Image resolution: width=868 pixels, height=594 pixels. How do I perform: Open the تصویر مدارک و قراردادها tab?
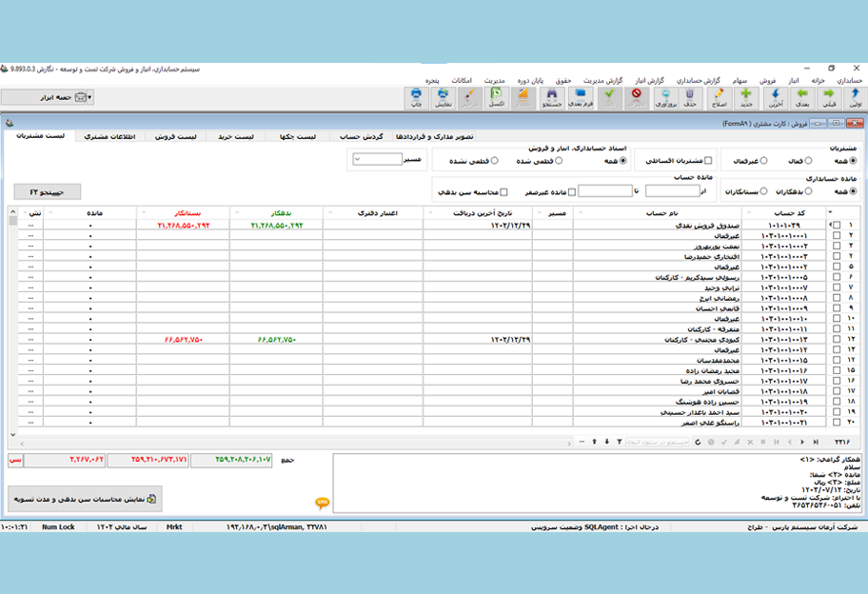(x=435, y=137)
